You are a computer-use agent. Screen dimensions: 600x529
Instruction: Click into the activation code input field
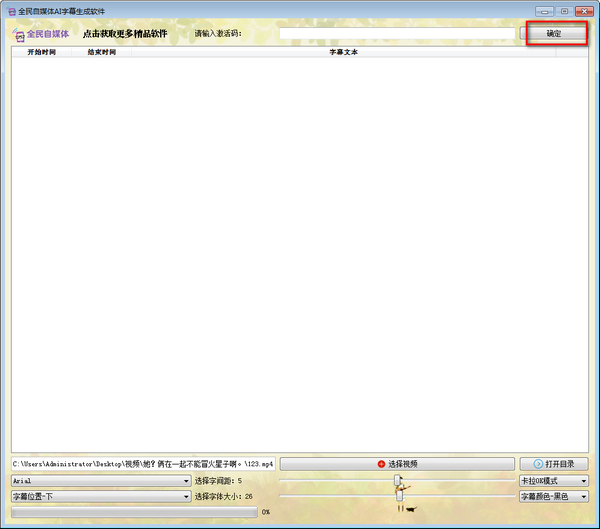coord(396,33)
